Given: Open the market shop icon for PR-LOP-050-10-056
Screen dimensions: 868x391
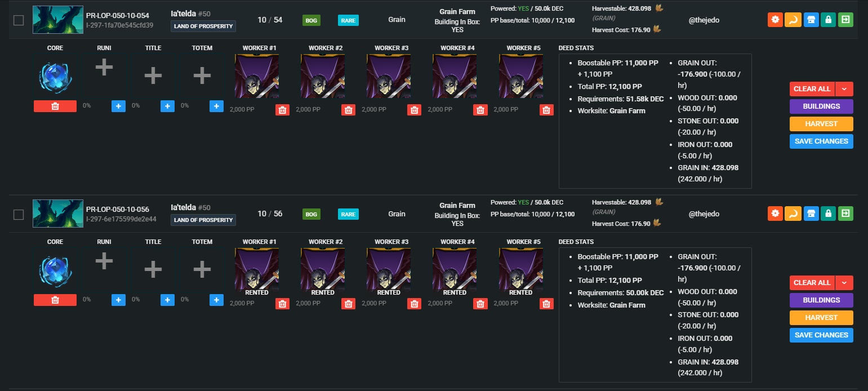Looking at the screenshot, I should (811, 214).
